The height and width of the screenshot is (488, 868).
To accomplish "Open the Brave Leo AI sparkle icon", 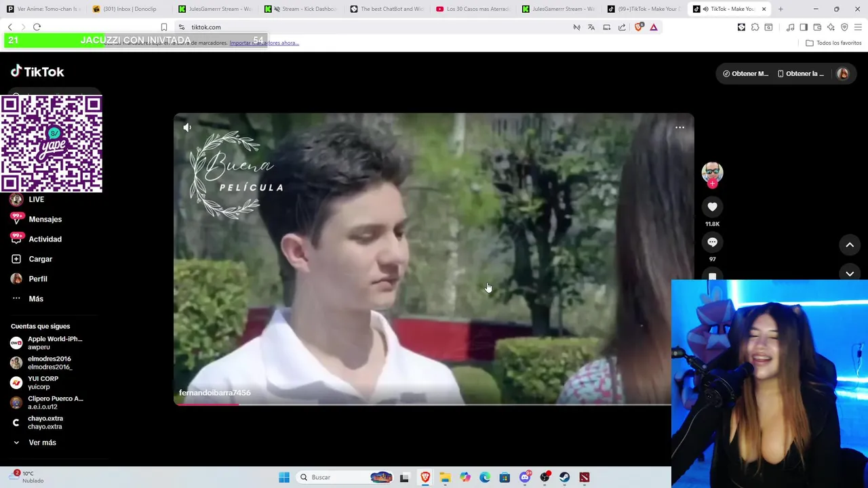I will point(831,27).
